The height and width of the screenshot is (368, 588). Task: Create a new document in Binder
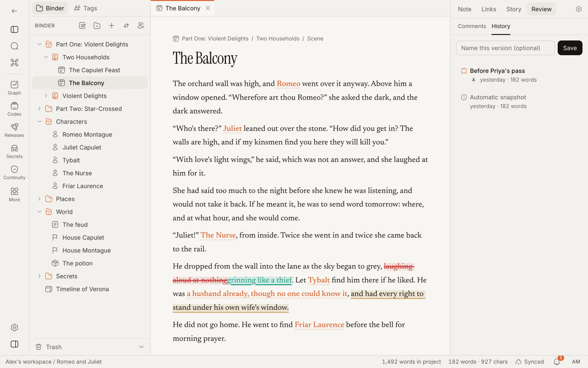[82, 26]
